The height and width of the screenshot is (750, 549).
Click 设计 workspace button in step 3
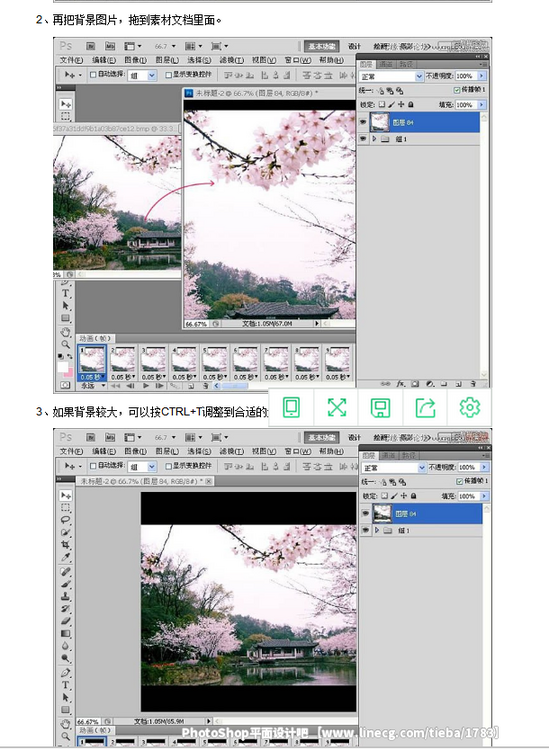(354, 437)
